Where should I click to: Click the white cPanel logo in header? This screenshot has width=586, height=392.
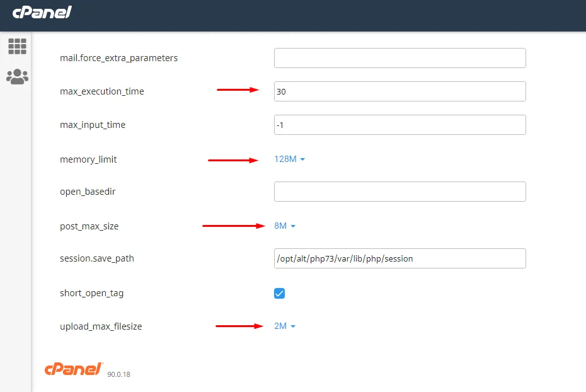point(42,13)
